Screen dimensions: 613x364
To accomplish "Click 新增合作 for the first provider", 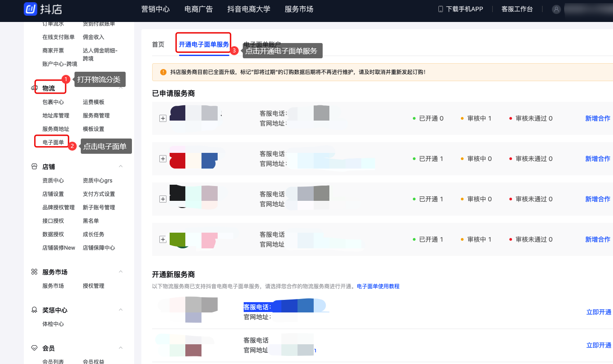I will [598, 118].
